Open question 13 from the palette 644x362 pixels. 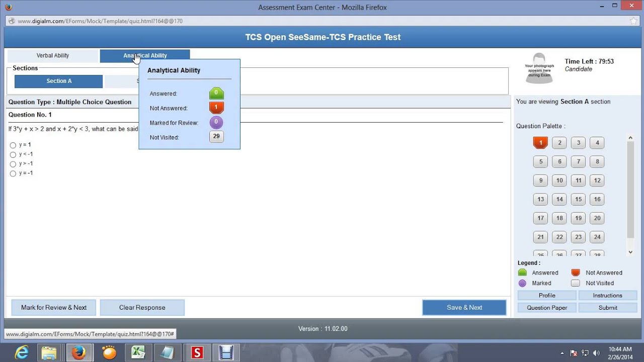pyautogui.click(x=540, y=200)
